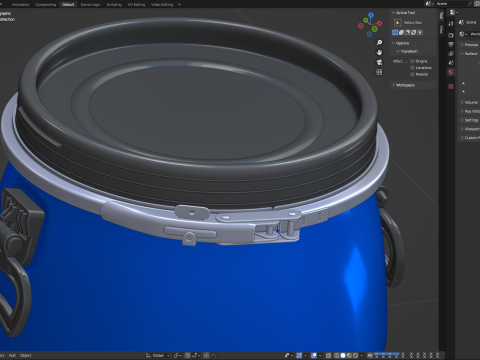The height and width of the screenshot is (360, 480).
Task: Open the Tool properties tab icon
Action: pos(451,24)
